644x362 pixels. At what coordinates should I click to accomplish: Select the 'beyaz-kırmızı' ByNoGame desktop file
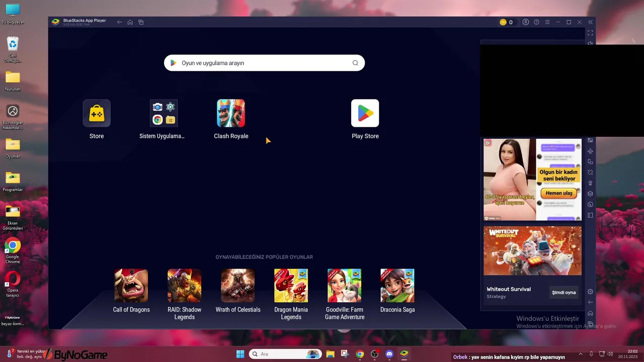13,320
